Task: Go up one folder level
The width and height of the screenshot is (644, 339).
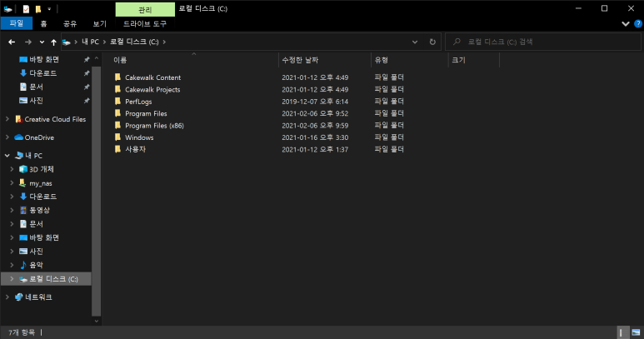Action: [x=54, y=42]
